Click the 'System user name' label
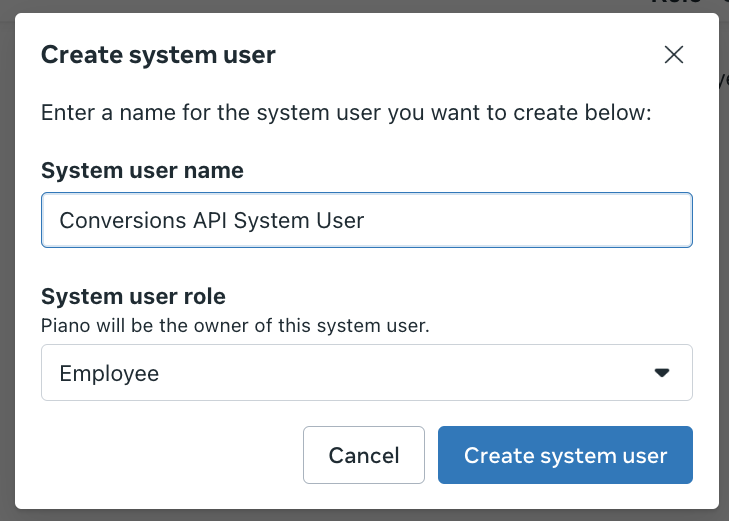 (x=142, y=171)
